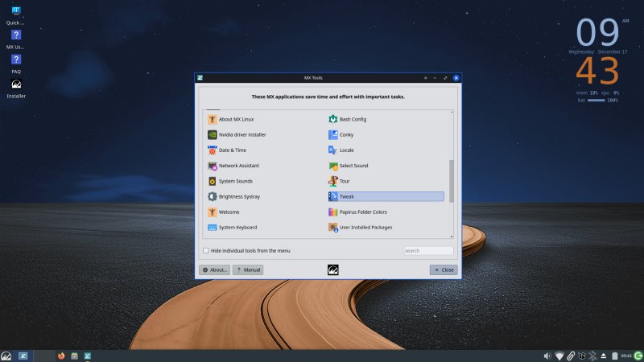Click the tools list vertical scrollbar
644x362 pixels.
coord(452,181)
